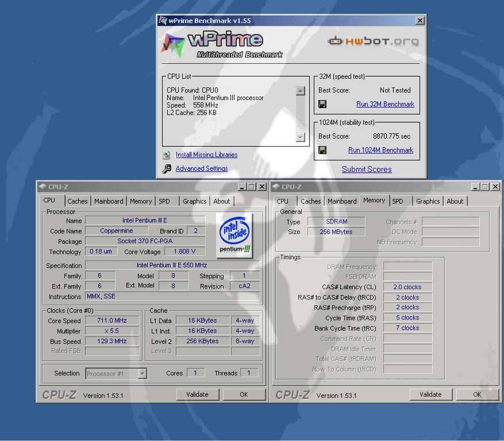Switch to Mainboard tab in left CPU-Z
The width and height of the screenshot is (504, 441).
(109, 201)
